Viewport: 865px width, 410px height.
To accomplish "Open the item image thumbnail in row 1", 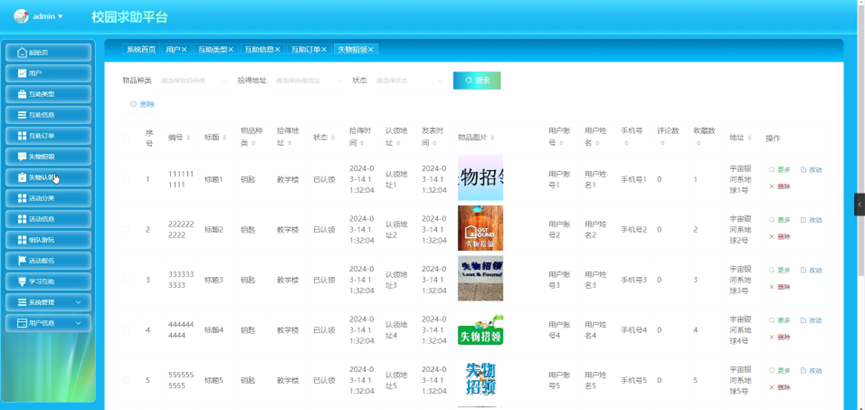I will 480,178.
